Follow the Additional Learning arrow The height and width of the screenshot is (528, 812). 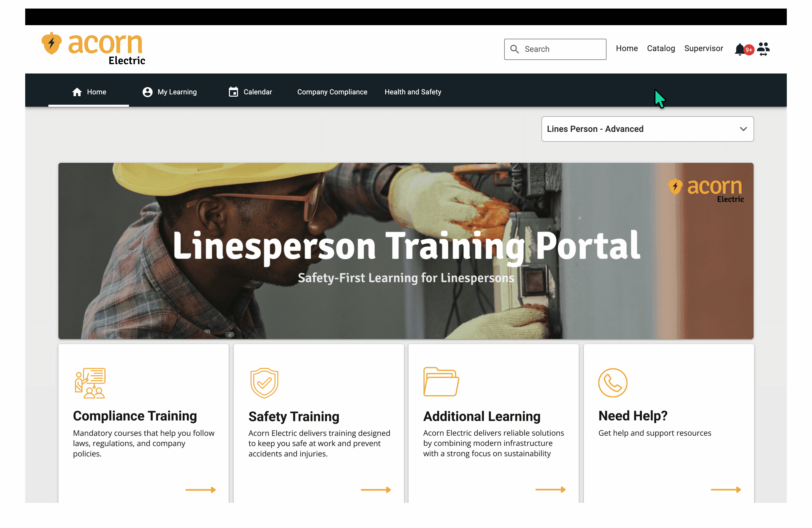tap(551, 489)
